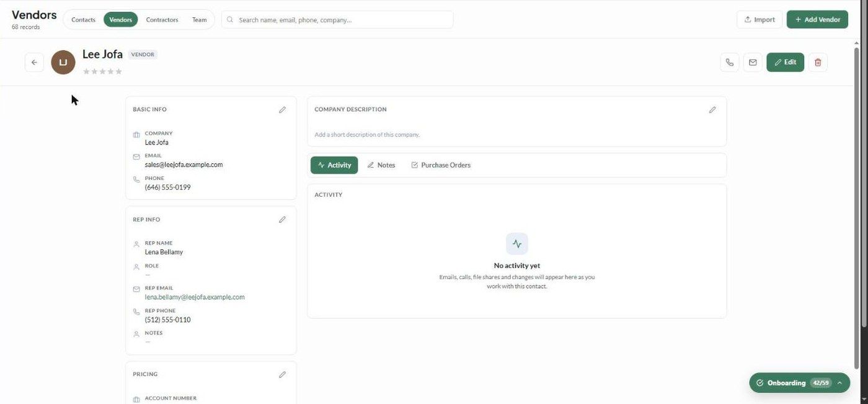Go back using the left arrow button
Image resolution: width=868 pixels, height=404 pixels.
coord(34,62)
